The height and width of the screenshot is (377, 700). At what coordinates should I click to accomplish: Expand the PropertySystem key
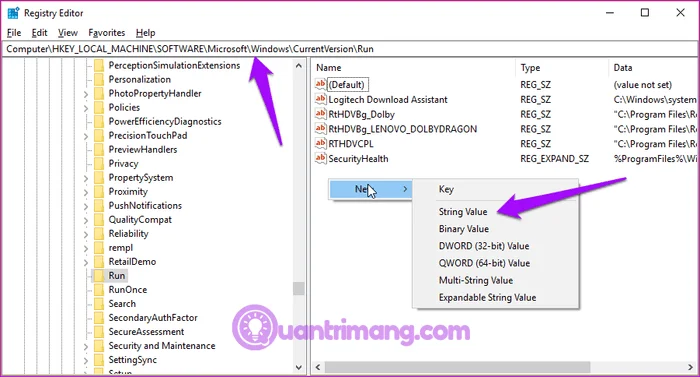[x=86, y=178]
